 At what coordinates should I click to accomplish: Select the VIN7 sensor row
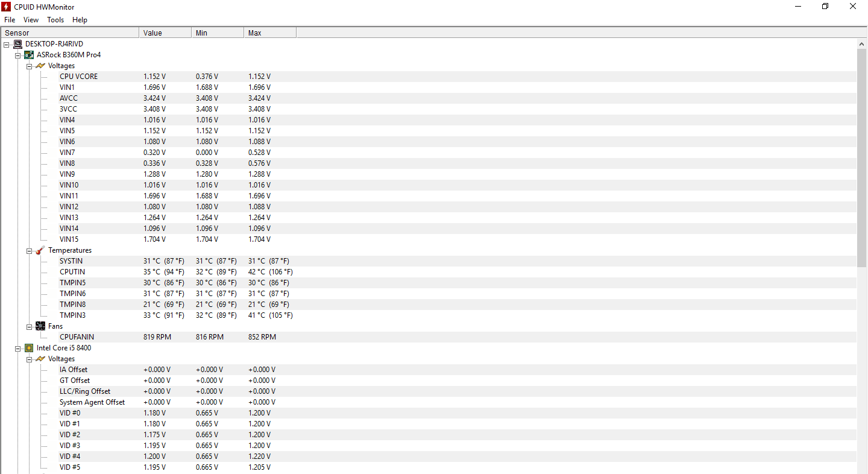point(457,153)
